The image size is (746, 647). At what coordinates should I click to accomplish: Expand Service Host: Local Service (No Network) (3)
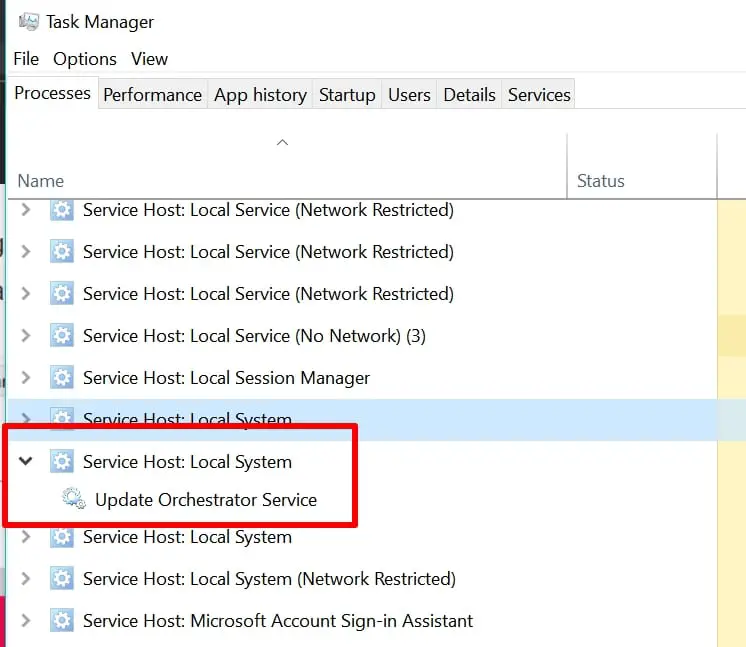click(x=26, y=336)
